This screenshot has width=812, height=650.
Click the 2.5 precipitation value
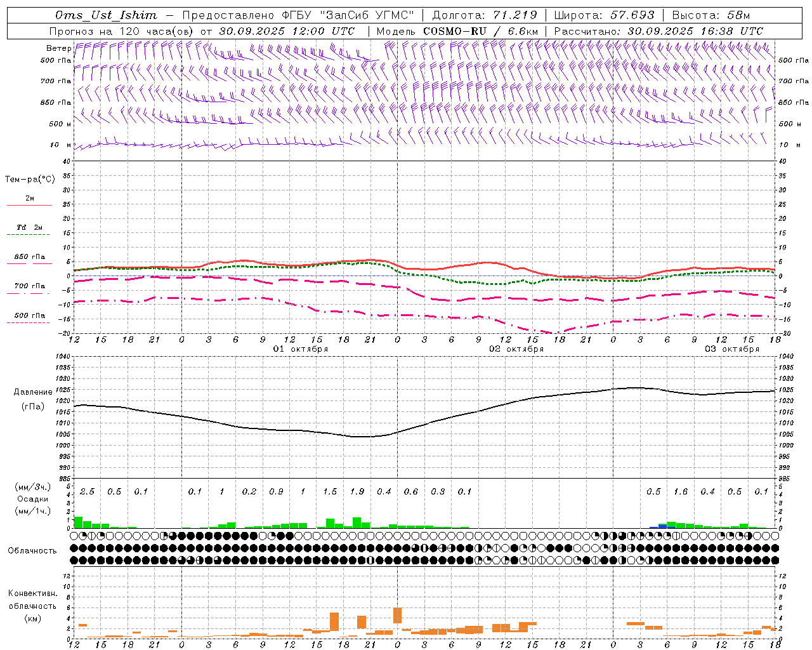click(87, 492)
